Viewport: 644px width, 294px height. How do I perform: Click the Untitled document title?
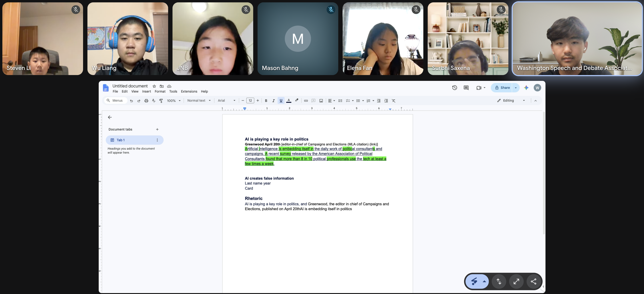[x=130, y=86]
